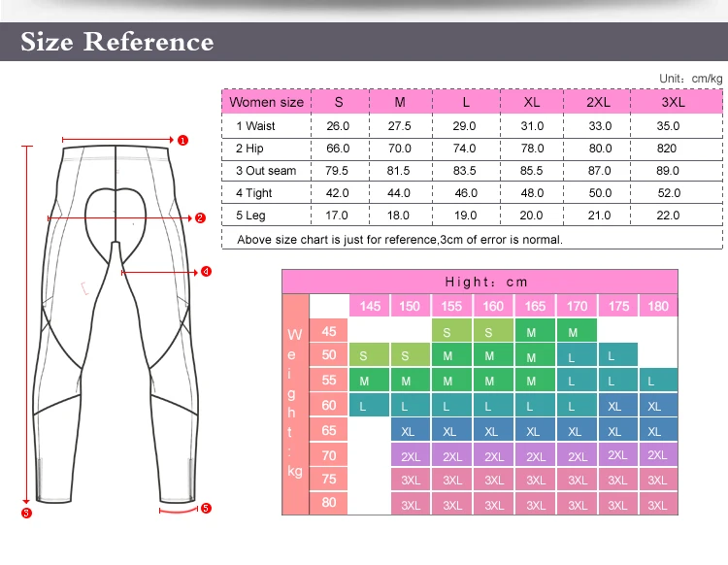
Task: Click the "S" cell at 45 kg, 155 cm
Action: pyautogui.click(x=451, y=330)
